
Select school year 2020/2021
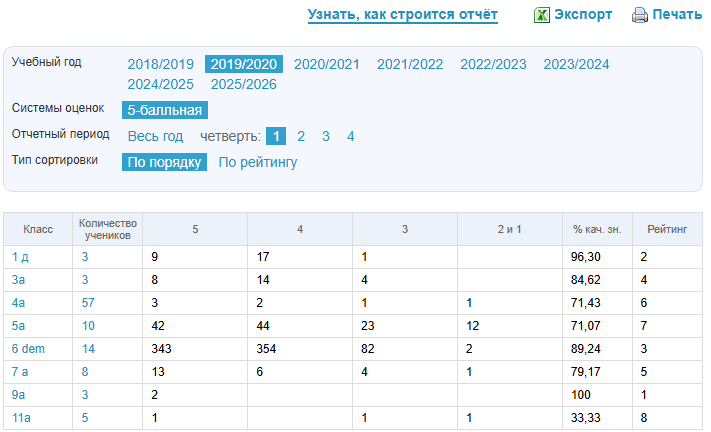[327, 64]
